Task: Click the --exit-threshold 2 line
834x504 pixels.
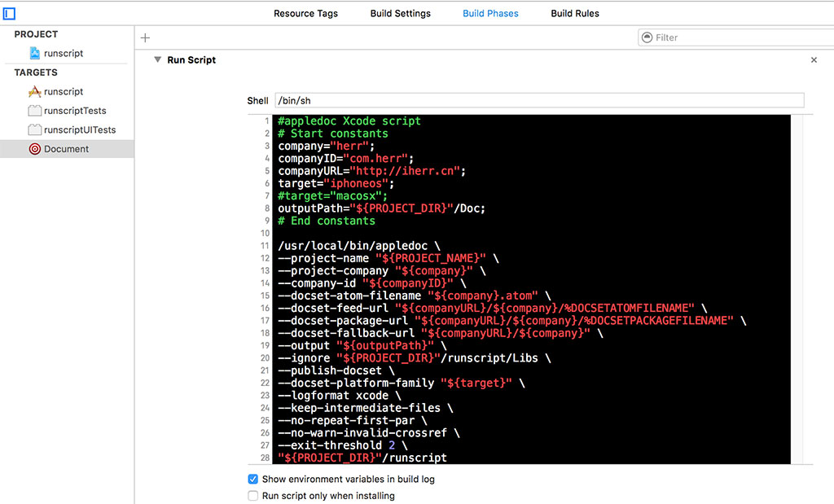Action: [x=343, y=445]
